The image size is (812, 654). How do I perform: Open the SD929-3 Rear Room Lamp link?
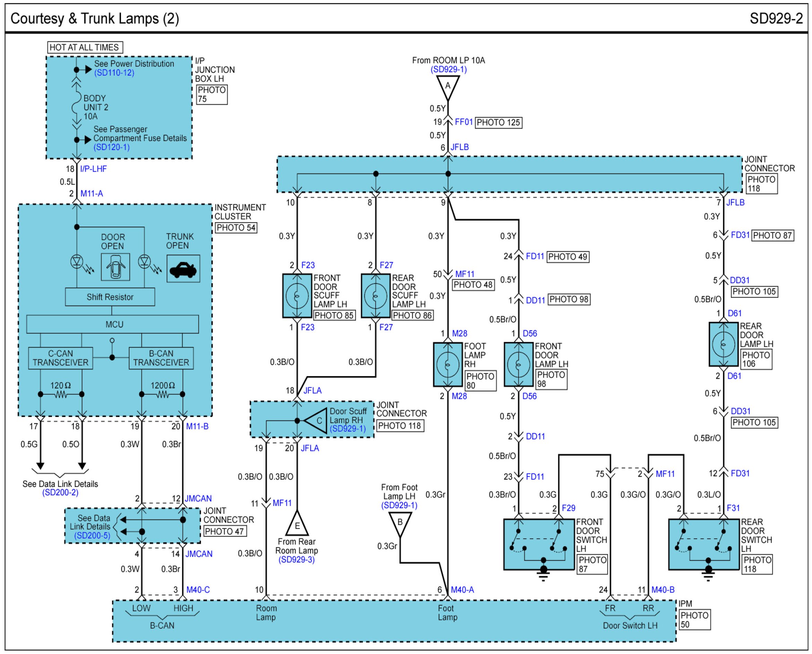click(x=296, y=559)
